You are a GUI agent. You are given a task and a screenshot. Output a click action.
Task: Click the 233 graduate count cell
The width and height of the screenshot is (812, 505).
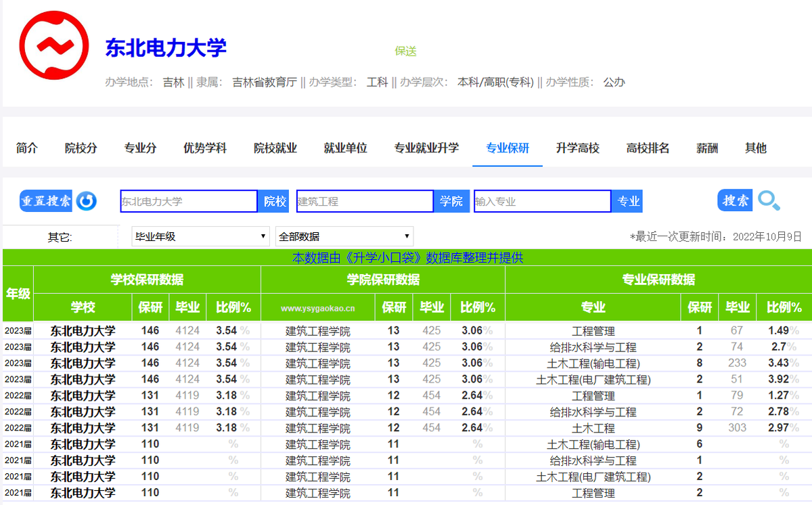(x=737, y=363)
